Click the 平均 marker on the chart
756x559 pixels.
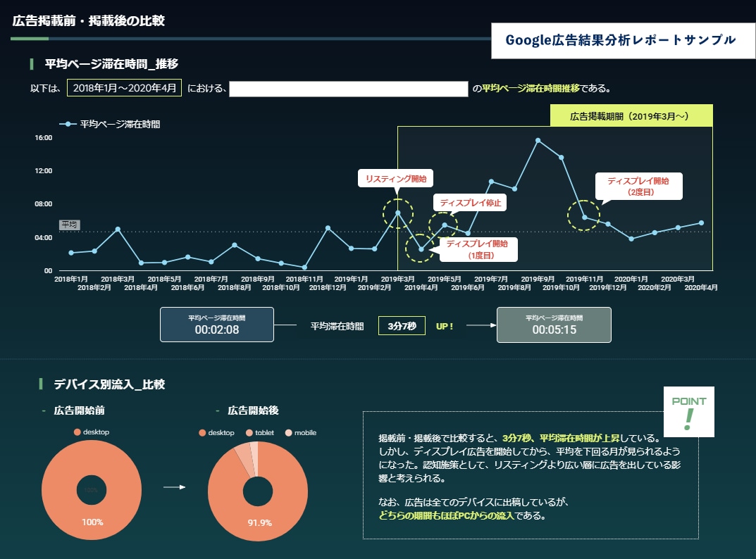pos(70,225)
